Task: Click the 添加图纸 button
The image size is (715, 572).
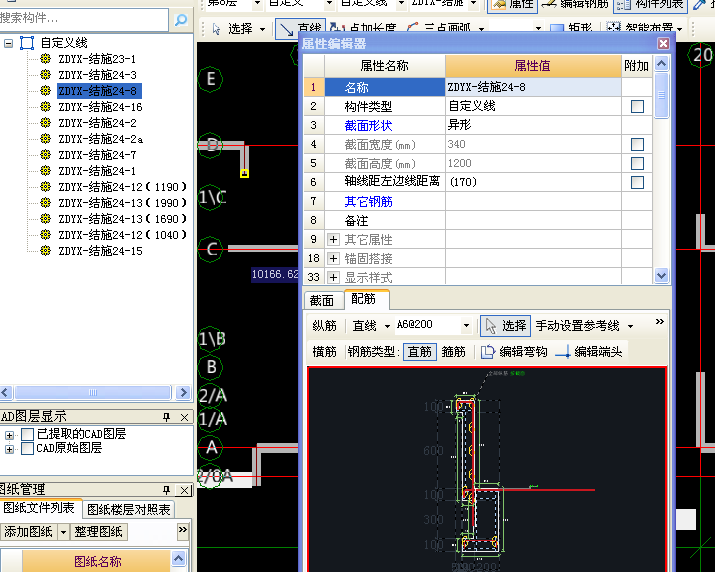Action: click(x=29, y=532)
